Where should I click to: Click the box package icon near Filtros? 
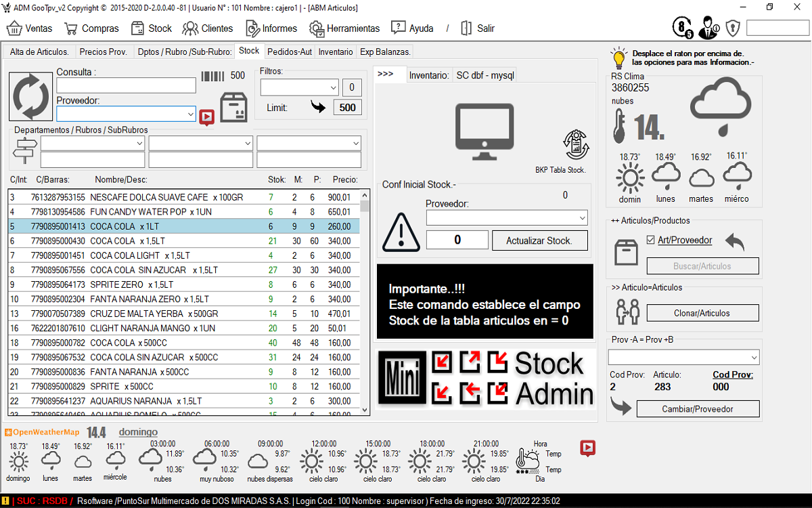click(x=234, y=107)
